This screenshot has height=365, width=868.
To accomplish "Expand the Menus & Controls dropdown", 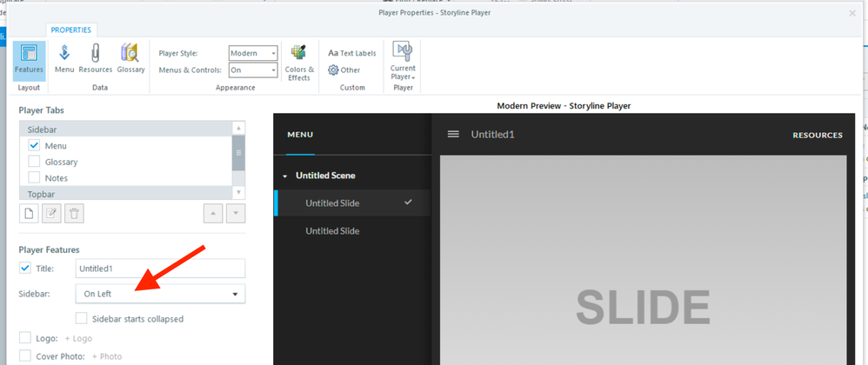I will tap(253, 70).
